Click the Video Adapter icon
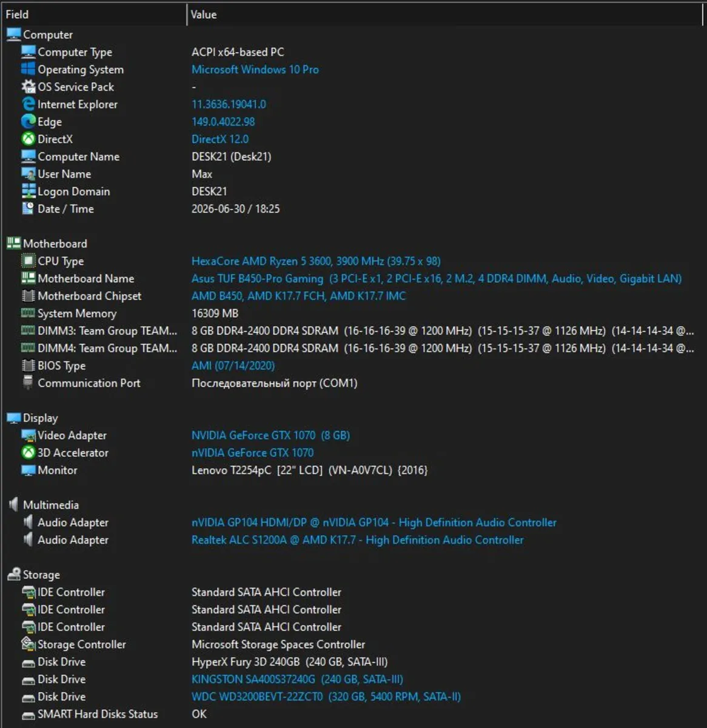 (28, 436)
